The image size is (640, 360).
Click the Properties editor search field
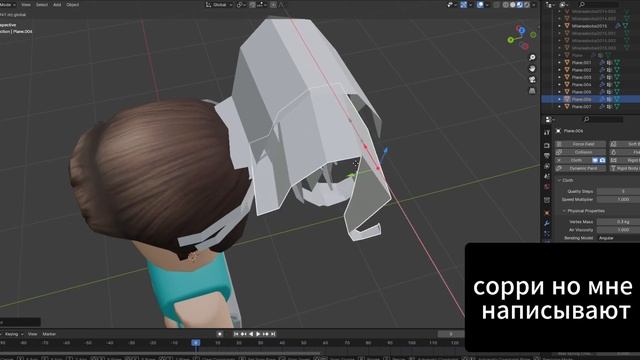[x=602, y=119]
